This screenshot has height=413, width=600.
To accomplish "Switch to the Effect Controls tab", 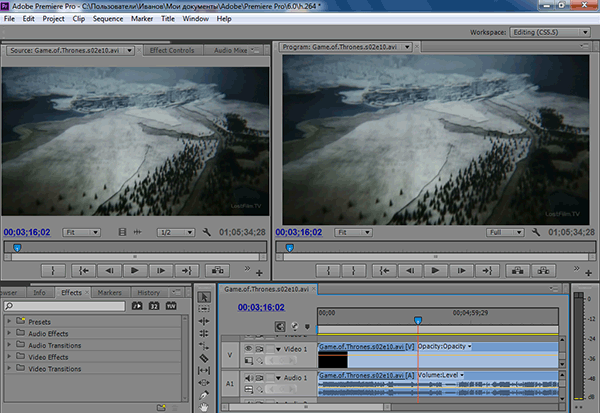I will [172, 51].
